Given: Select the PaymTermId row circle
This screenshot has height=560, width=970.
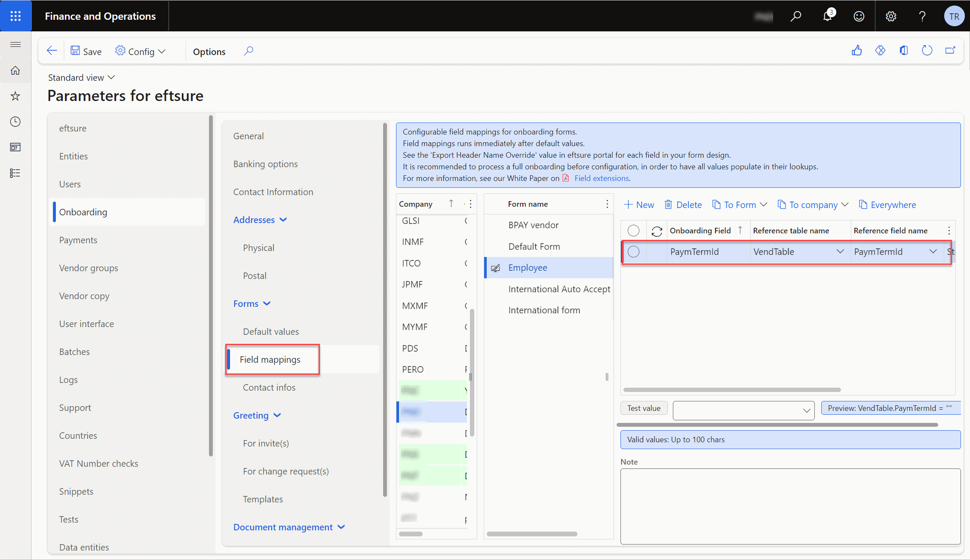Looking at the screenshot, I should point(633,252).
